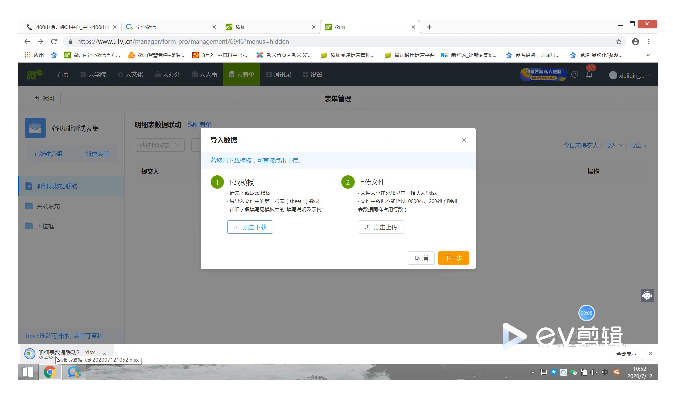The height and width of the screenshot is (399, 673).
Task: Open Chrome three-dot menu
Action: click(649, 42)
